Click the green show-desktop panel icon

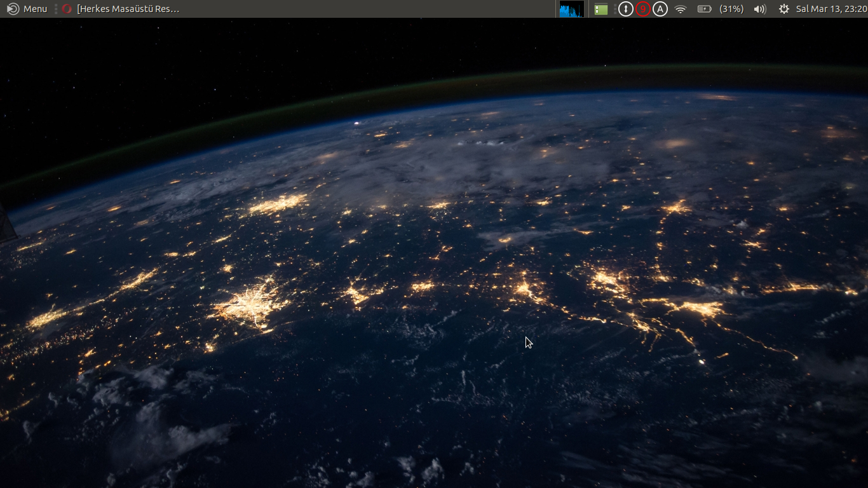(x=601, y=9)
